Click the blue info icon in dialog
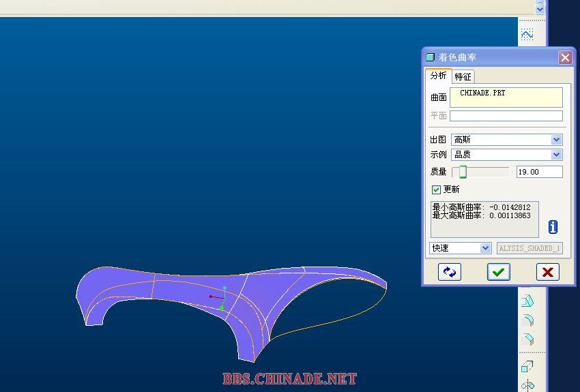The height and width of the screenshot is (392, 580). [x=553, y=227]
